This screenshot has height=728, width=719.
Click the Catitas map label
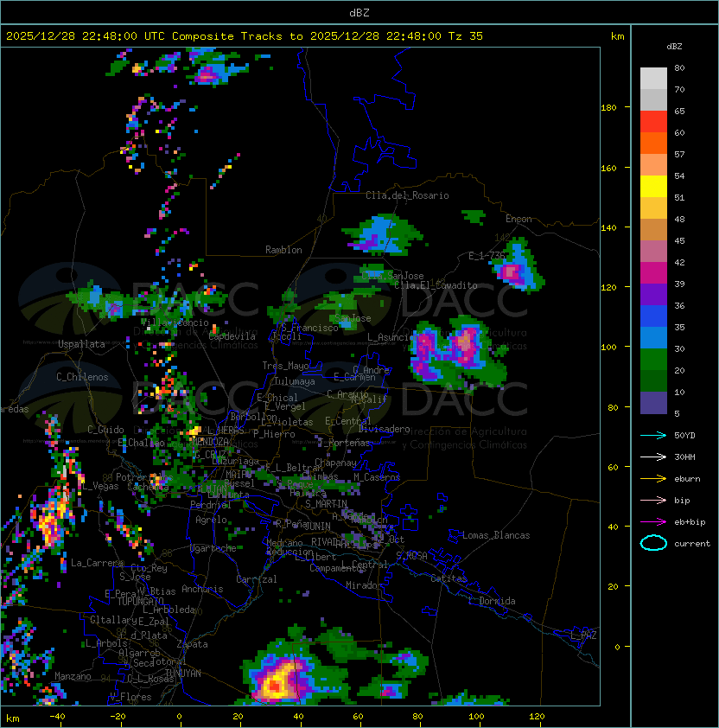(x=449, y=578)
